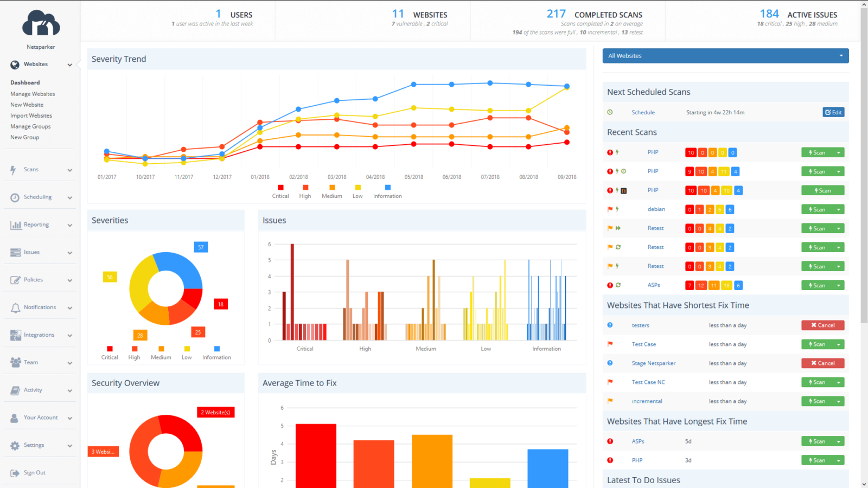
Task: Switch to the Dashboard menu entry
Action: [25, 82]
